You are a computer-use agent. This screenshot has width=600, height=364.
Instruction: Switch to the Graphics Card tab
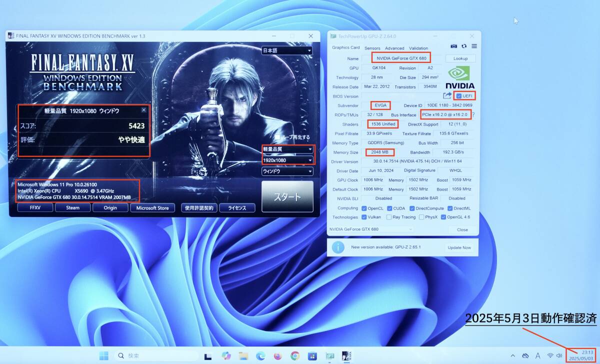346,48
